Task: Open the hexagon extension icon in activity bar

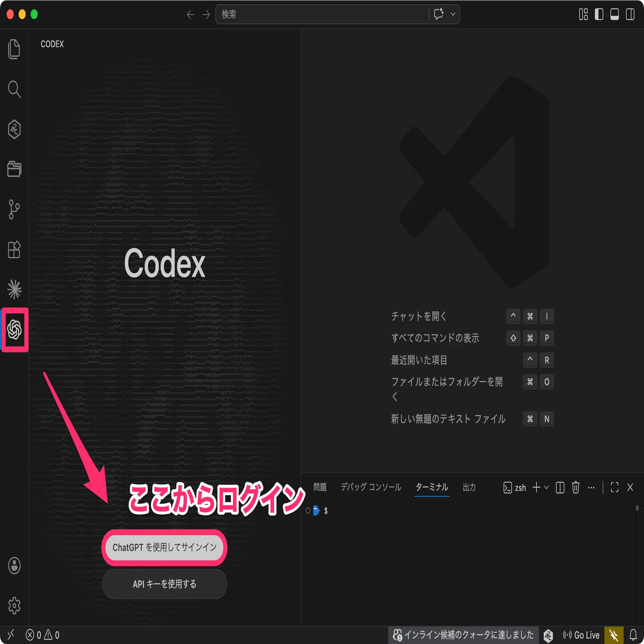Action: click(14, 129)
